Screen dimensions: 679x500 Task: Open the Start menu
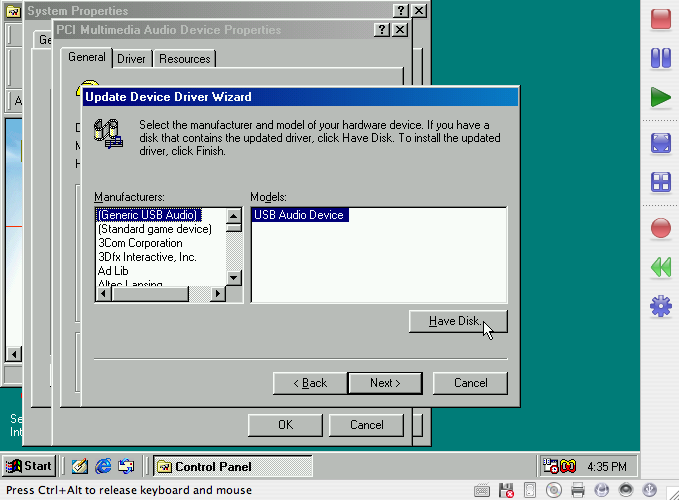pyautogui.click(x=29, y=466)
